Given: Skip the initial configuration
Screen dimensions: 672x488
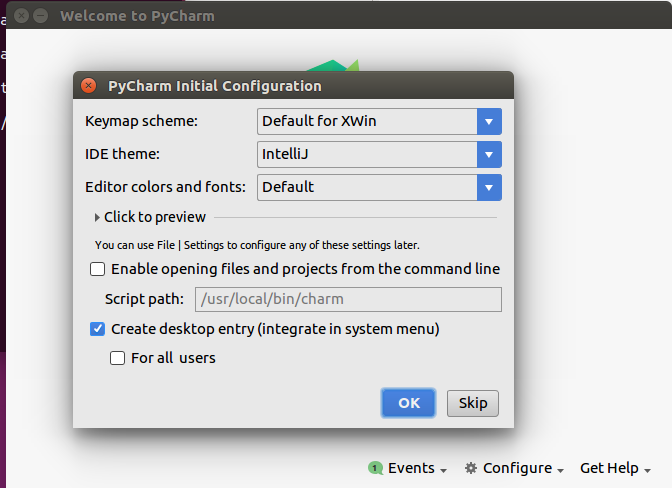Looking at the screenshot, I should pos(473,403).
